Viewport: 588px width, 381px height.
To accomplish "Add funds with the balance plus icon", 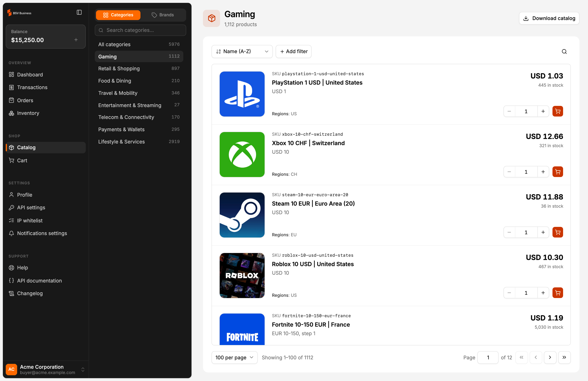I will [x=76, y=40].
